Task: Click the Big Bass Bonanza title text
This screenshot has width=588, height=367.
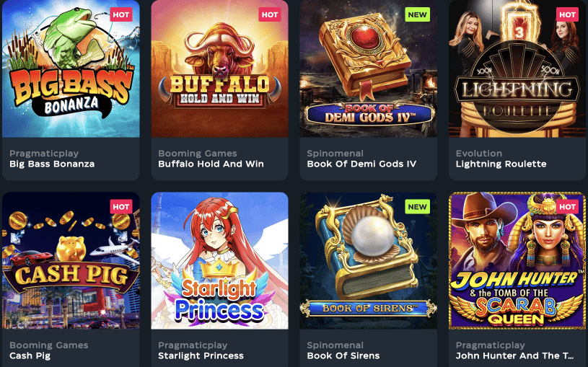Action: coord(52,164)
